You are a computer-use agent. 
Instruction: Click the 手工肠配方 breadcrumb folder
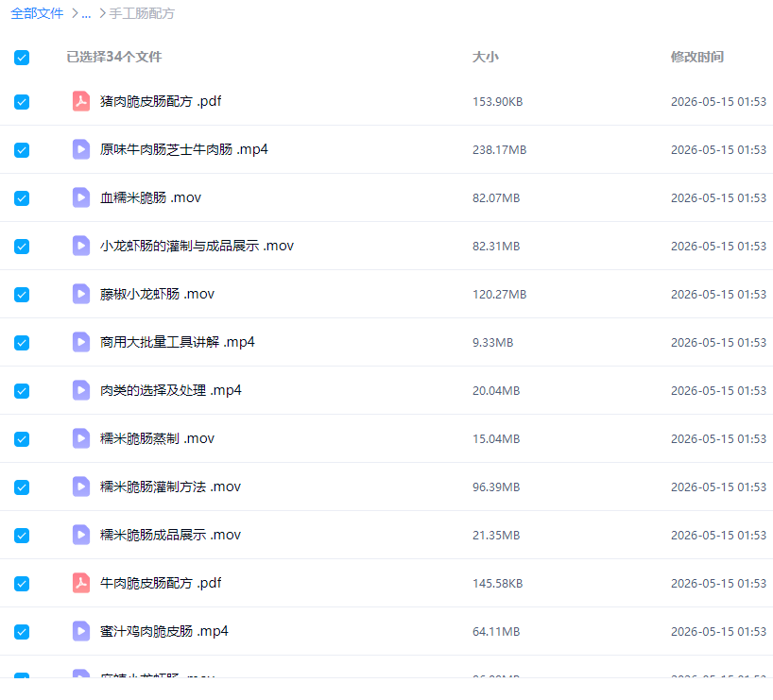[x=142, y=14]
